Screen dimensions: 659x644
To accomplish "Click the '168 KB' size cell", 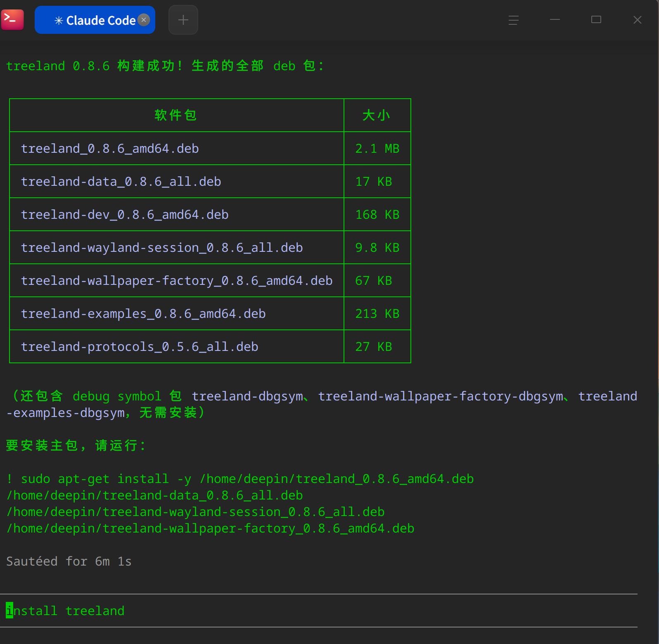I will [x=377, y=215].
